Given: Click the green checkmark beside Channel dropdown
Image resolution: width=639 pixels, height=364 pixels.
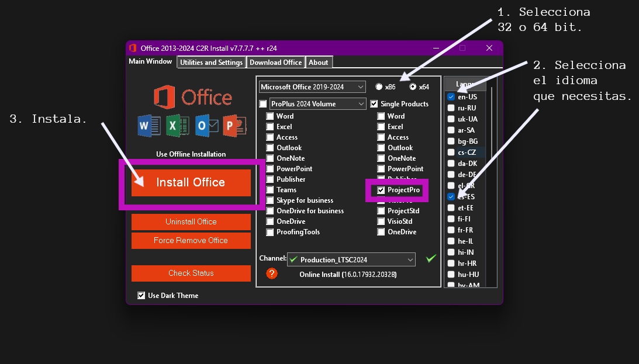Looking at the screenshot, I should 431,259.
